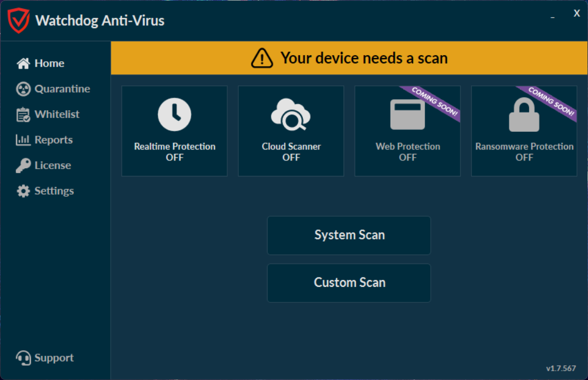Click the Quarantine radiation icon
The width and height of the screenshot is (588, 380).
coord(23,89)
